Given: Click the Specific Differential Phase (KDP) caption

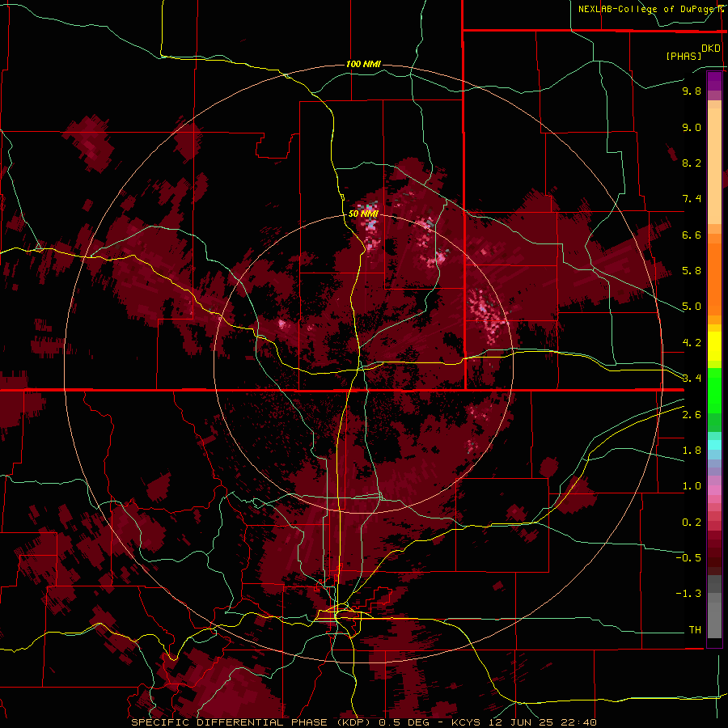Looking at the screenshot, I should 251,722.
